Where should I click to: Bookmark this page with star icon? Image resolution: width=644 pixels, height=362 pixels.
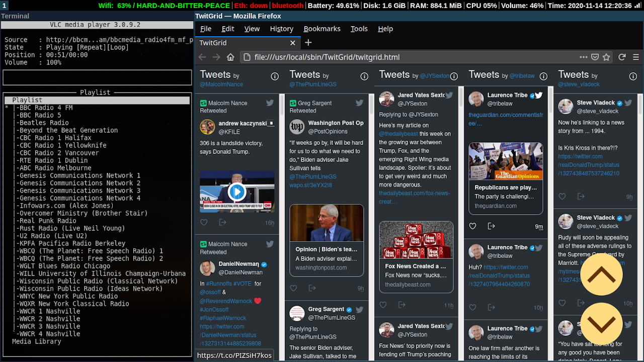pos(607,57)
